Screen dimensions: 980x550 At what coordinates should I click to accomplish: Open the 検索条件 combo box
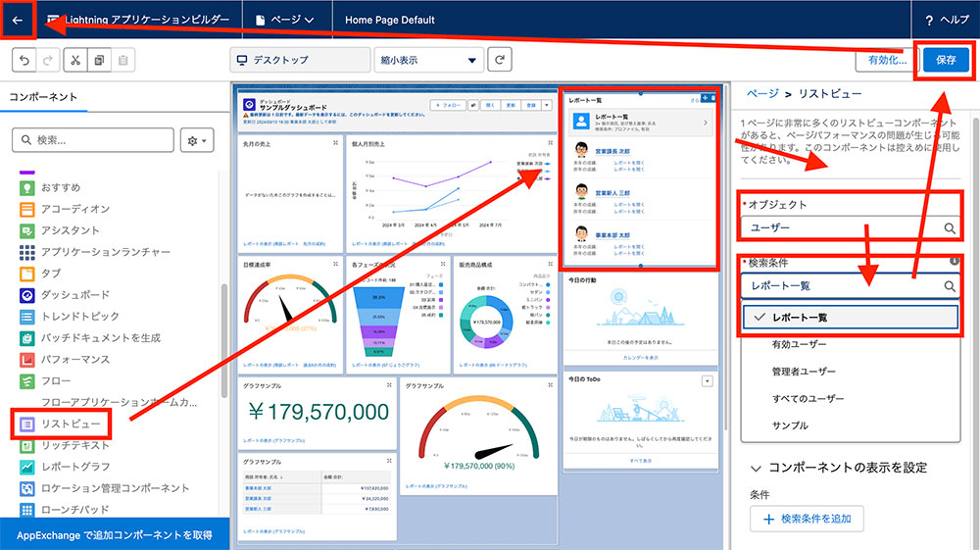click(x=850, y=285)
